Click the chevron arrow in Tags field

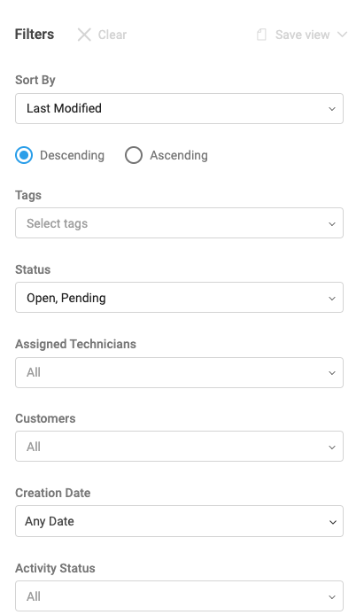coord(332,224)
